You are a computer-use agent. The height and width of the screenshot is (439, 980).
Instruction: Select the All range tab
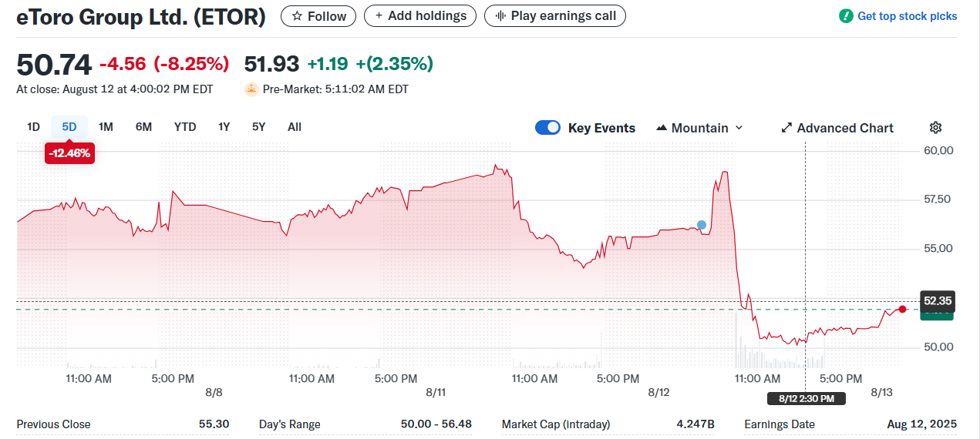click(x=295, y=127)
